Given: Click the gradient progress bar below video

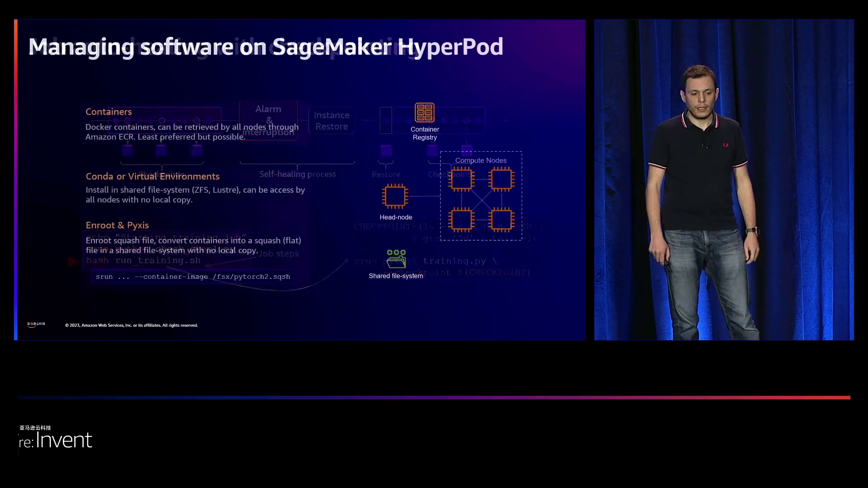Looking at the screenshot, I should [434, 398].
